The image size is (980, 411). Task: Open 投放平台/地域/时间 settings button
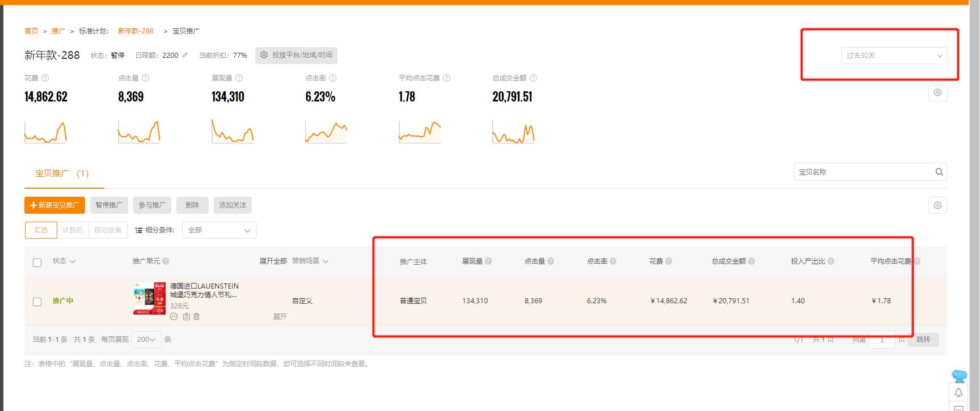(296, 56)
